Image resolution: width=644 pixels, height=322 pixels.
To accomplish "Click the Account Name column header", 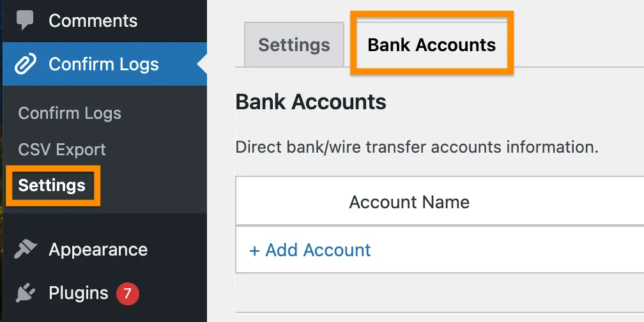I will click(x=409, y=203).
